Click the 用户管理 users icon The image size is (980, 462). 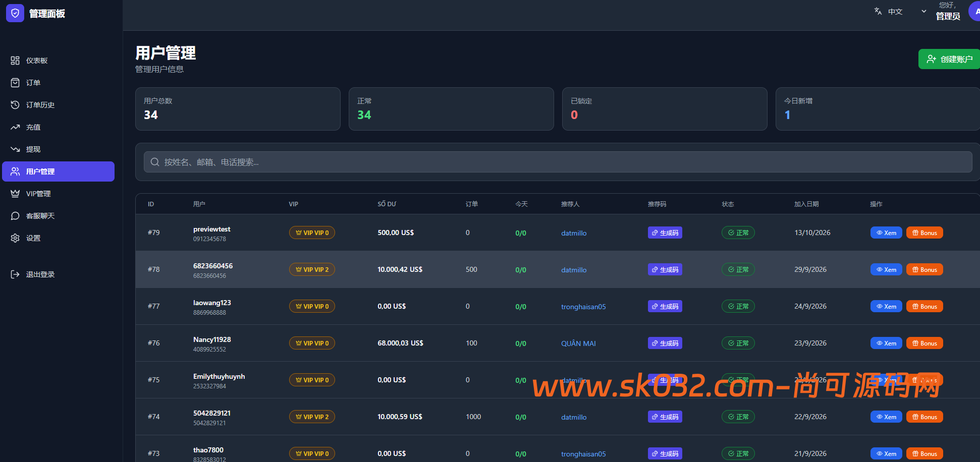click(15, 171)
